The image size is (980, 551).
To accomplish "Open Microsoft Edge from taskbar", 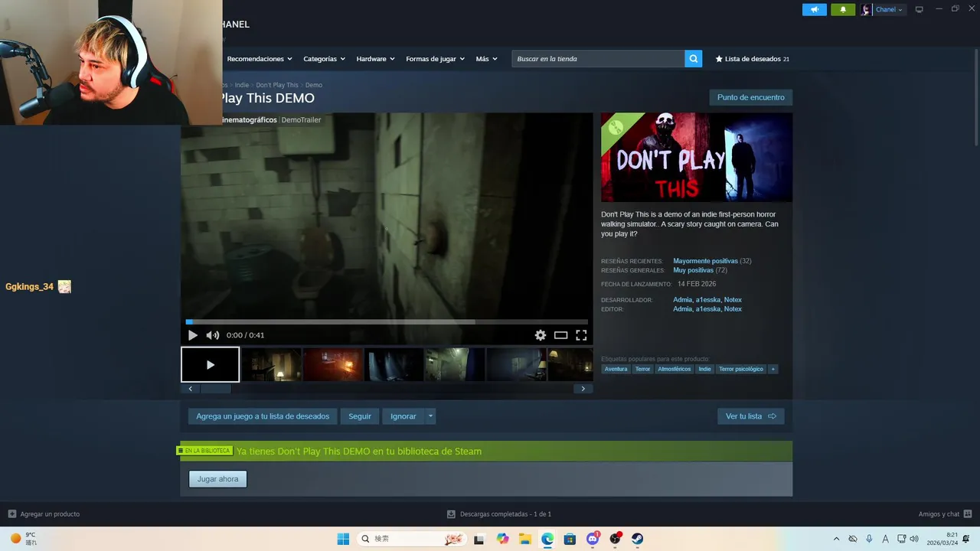I will 547,539.
